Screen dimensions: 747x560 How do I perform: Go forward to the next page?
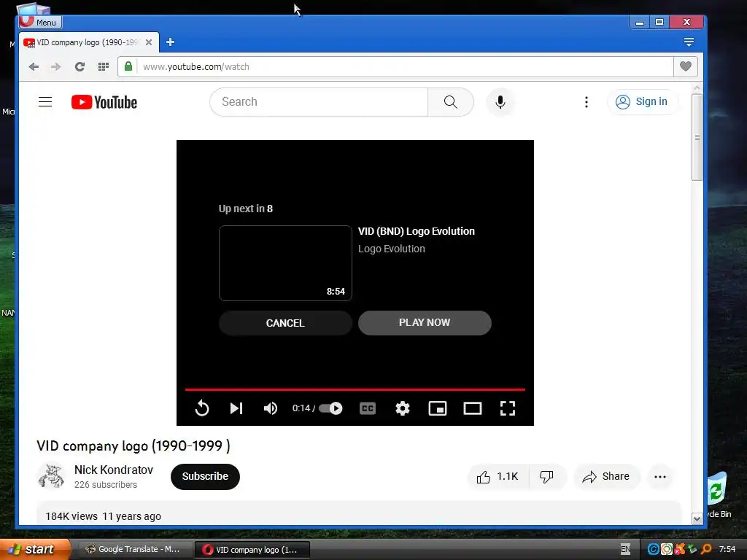(x=55, y=66)
